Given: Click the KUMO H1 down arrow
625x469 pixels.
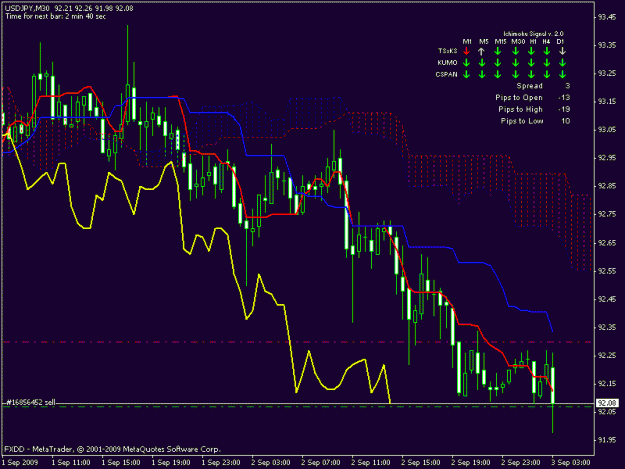Looking at the screenshot, I should click(x=531, y=63).
